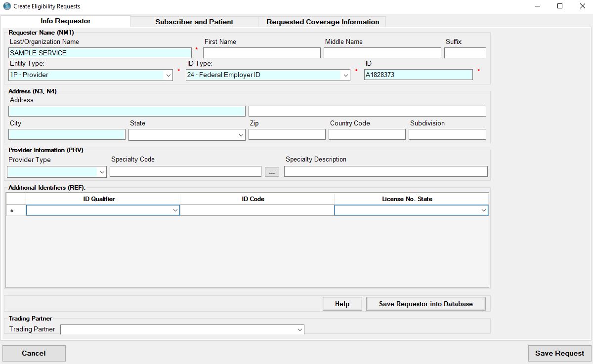Click the Save Request button
This screenshot has height=364, width=593.
[x=559, y=353]
